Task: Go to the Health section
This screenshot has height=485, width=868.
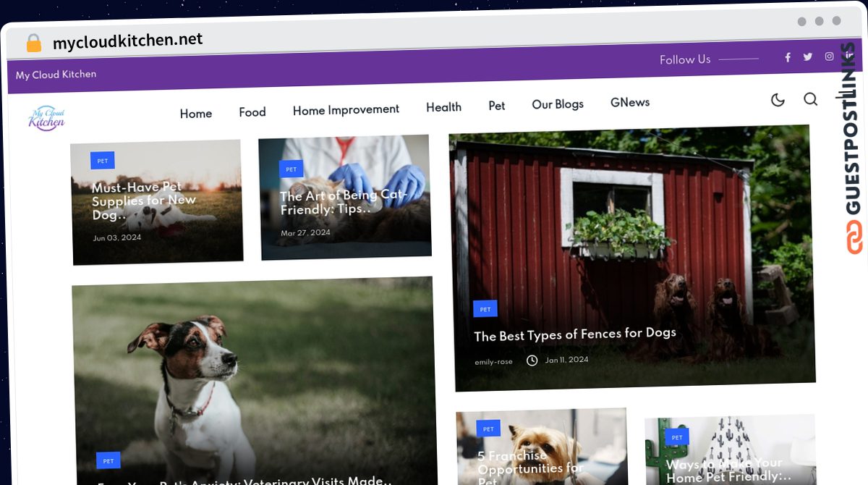Action: click(443, 107)
